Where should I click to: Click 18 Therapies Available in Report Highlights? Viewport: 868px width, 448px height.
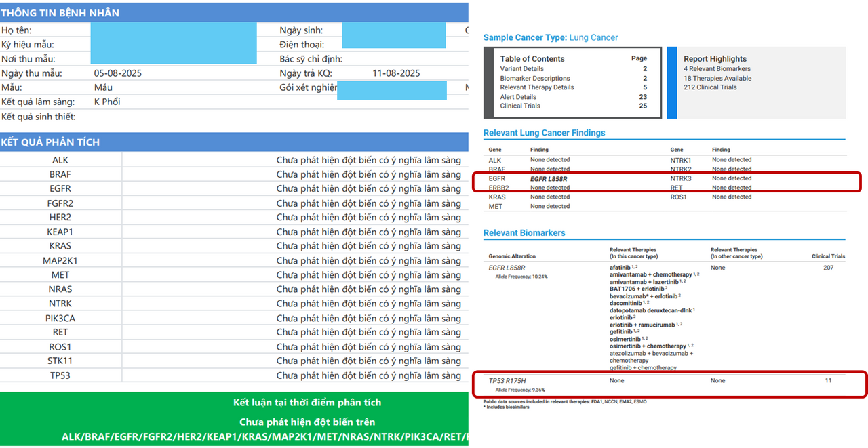pyautogui.click(x=717, y=79)
